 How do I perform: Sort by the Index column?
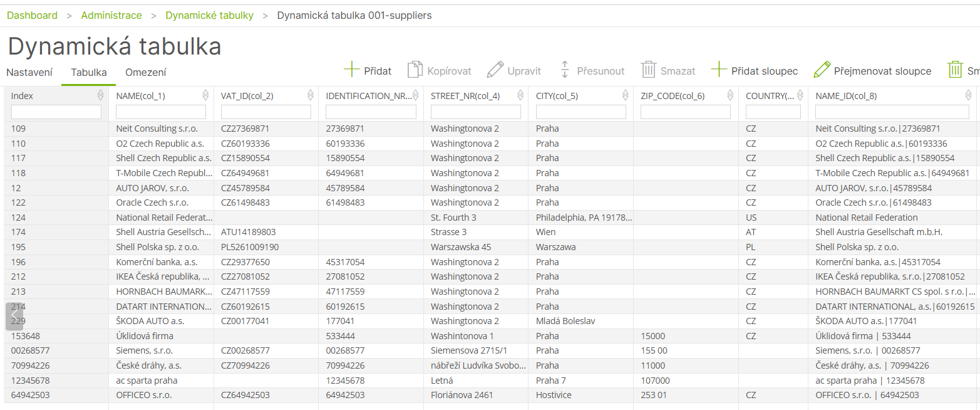100,95
